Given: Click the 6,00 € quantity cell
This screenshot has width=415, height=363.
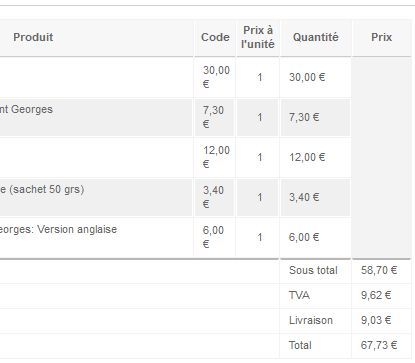Looking at the screenshot, I should 304,237.
